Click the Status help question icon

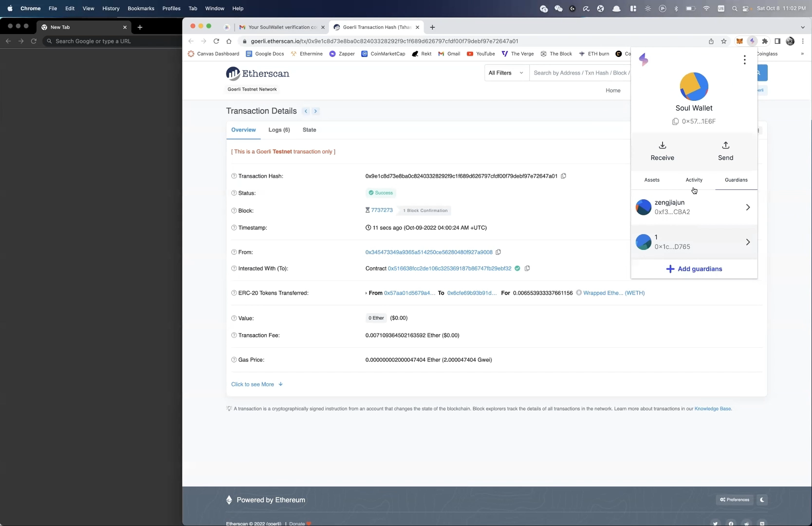click(x=234, y=193)
